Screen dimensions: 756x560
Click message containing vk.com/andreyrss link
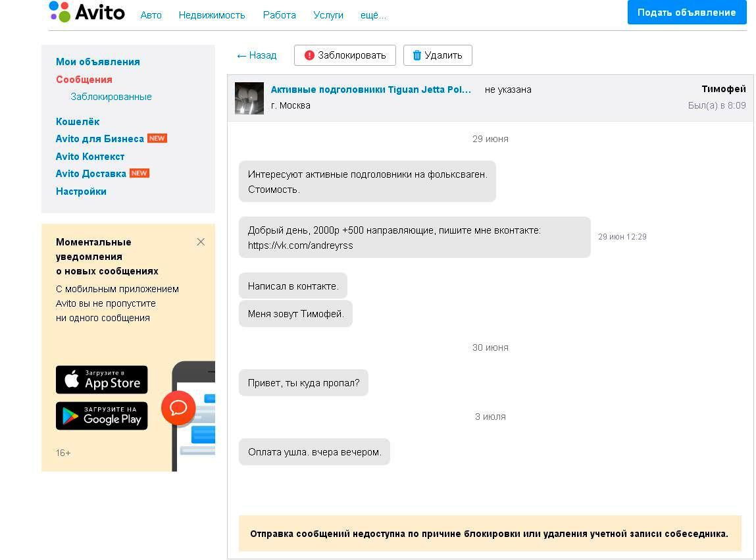tap(415, 238)
